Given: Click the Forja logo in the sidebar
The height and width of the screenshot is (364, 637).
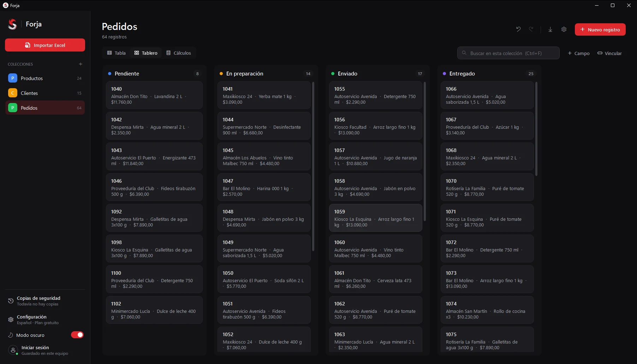Looking at the screenshot, I should (12, 24).
